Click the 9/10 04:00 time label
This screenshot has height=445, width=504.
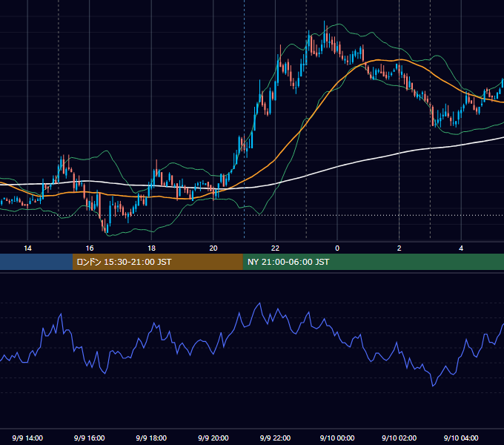tap(461, 438)
